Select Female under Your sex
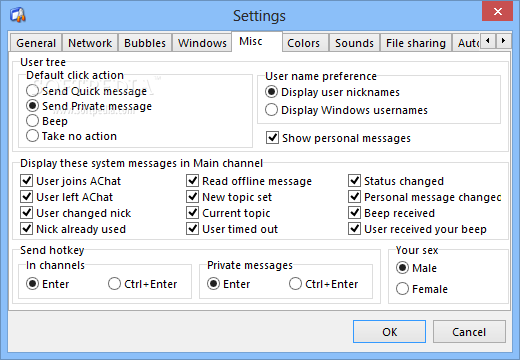The width and height of the screenshot is (520, 360). pyautogui.click(x=422, y=289)
